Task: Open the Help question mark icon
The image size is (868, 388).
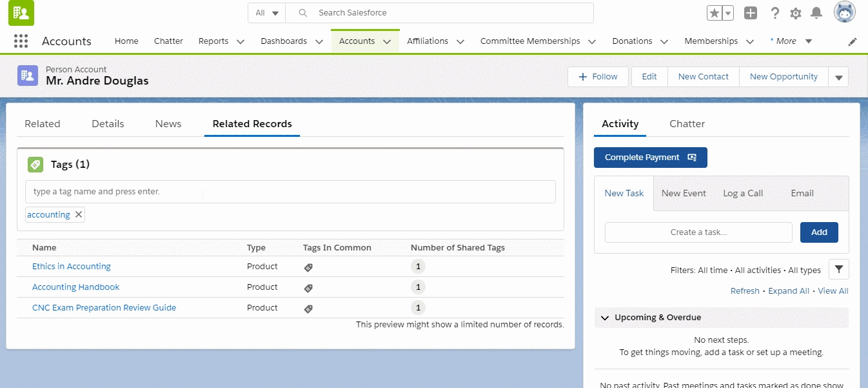Action: coord(774,13)
